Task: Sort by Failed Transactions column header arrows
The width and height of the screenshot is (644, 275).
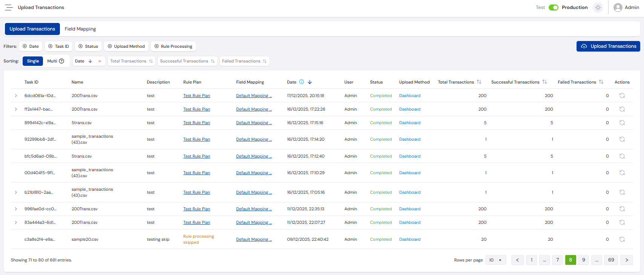Action: pyautogui.click(x=601, y=82)
